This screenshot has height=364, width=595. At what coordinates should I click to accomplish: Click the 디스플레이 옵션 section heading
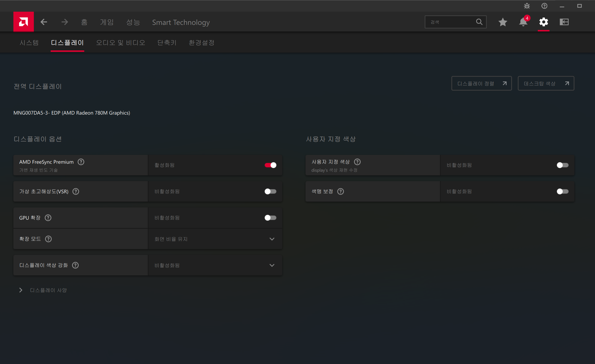[38, 139]
